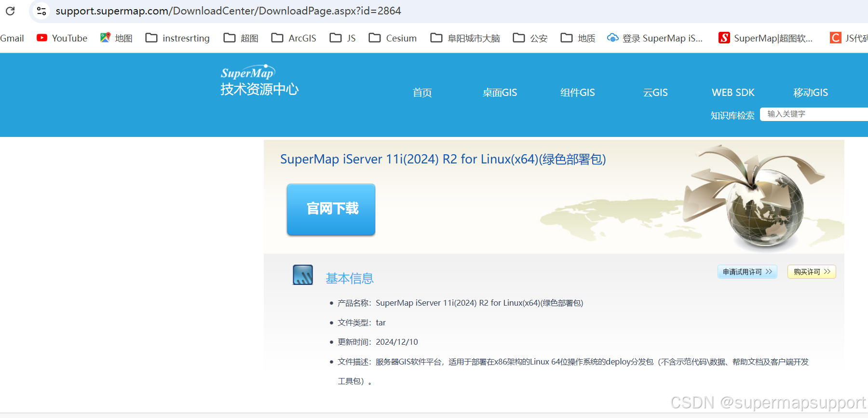Open the 移动GIS navigation item
This screenshot has width=868, height=418.
[811, 93]
